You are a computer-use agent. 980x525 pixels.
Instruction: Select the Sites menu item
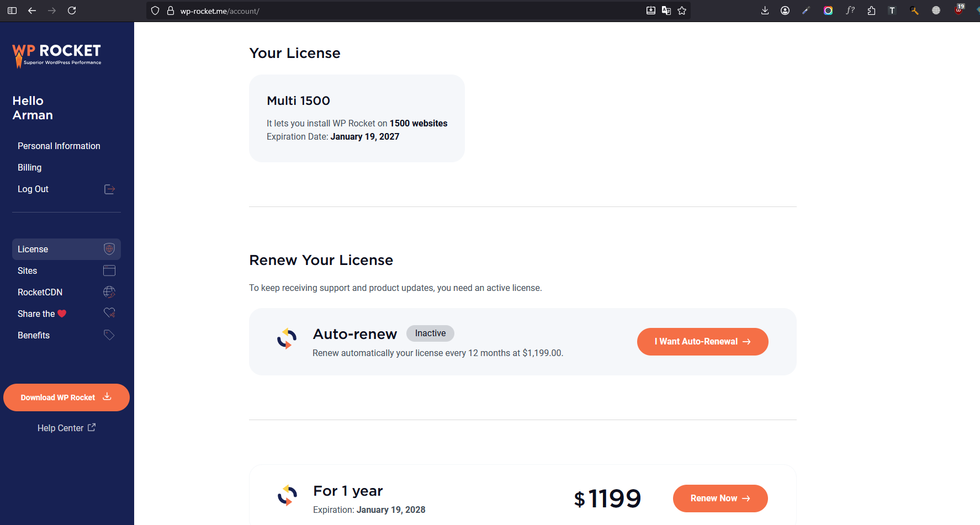click(x=28, y=271)
